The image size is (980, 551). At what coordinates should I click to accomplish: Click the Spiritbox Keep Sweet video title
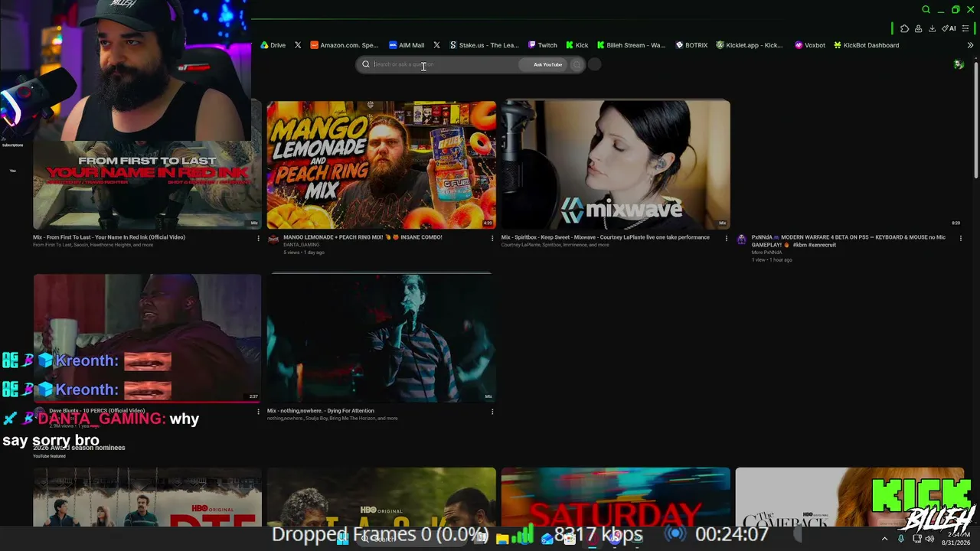pos(606,237)
